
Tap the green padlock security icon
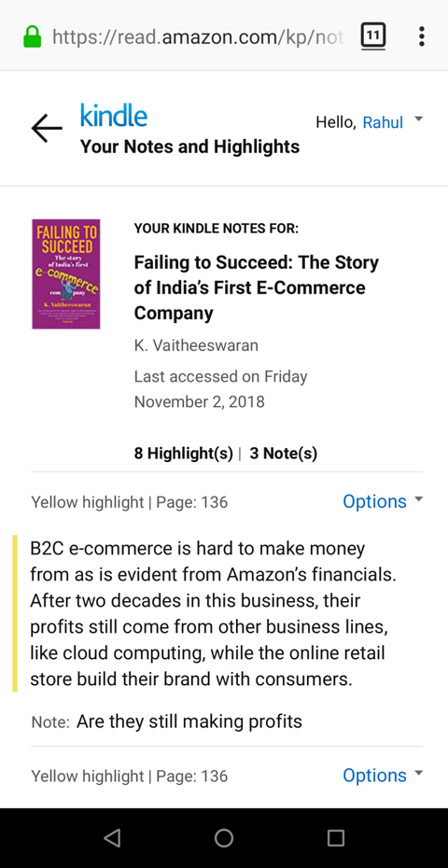pos(32,37)
